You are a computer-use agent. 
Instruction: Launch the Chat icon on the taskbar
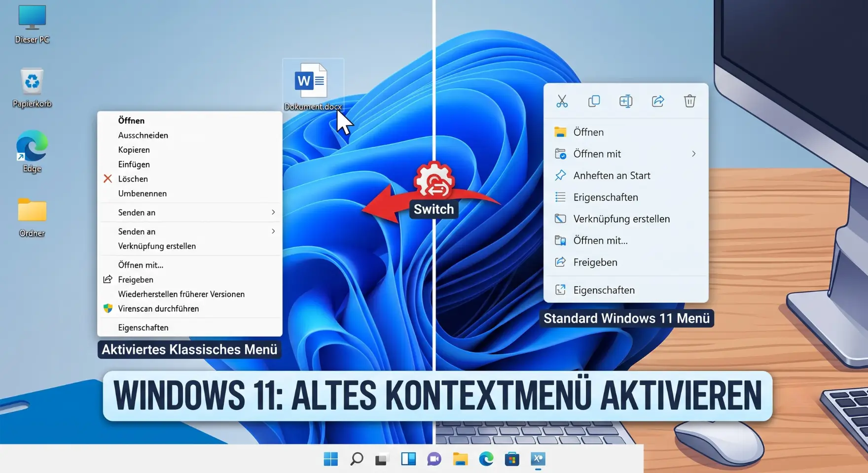point(434,459)
